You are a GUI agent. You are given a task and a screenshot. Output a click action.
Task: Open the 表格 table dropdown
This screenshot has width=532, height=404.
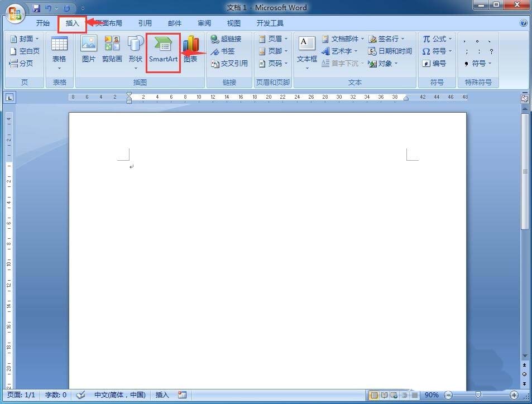click(x=59, y=53)
